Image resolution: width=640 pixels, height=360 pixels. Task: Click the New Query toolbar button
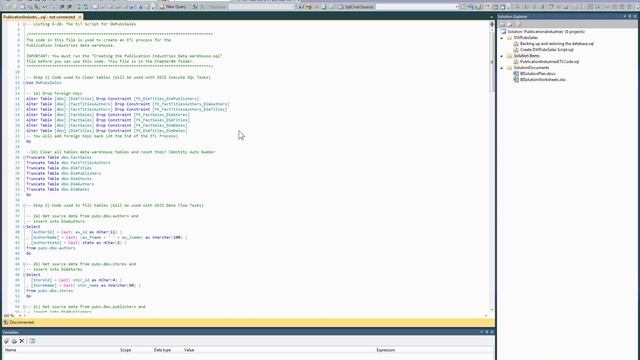(174, 7)
